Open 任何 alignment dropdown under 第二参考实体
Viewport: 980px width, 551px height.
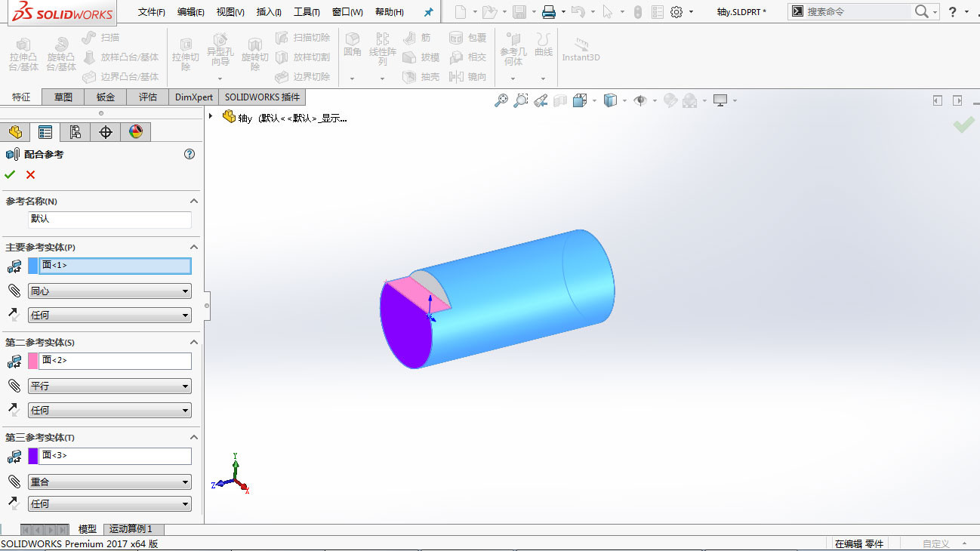(109, 411)
